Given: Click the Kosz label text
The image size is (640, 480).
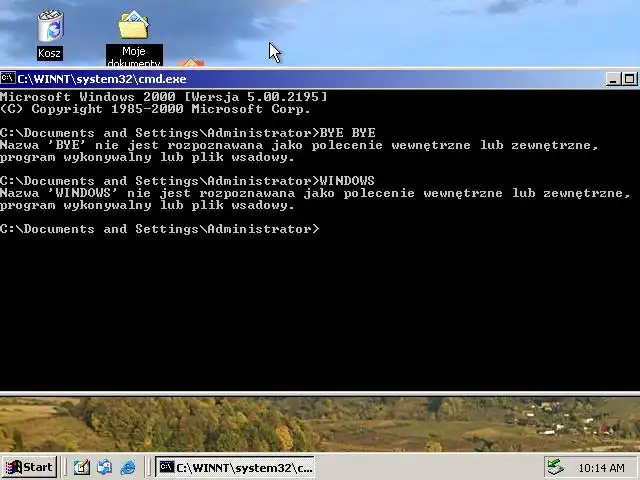Looking at the screenshot, I should [49, 53].
